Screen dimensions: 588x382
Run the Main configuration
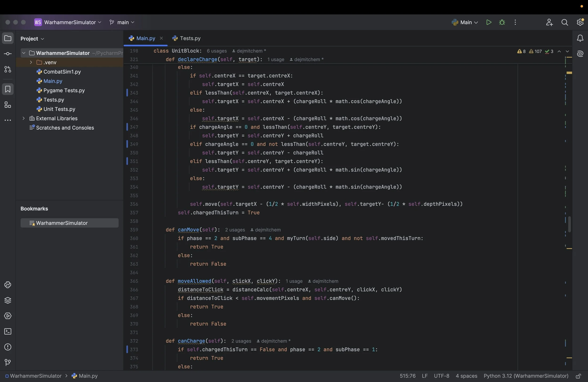(489, 22)
